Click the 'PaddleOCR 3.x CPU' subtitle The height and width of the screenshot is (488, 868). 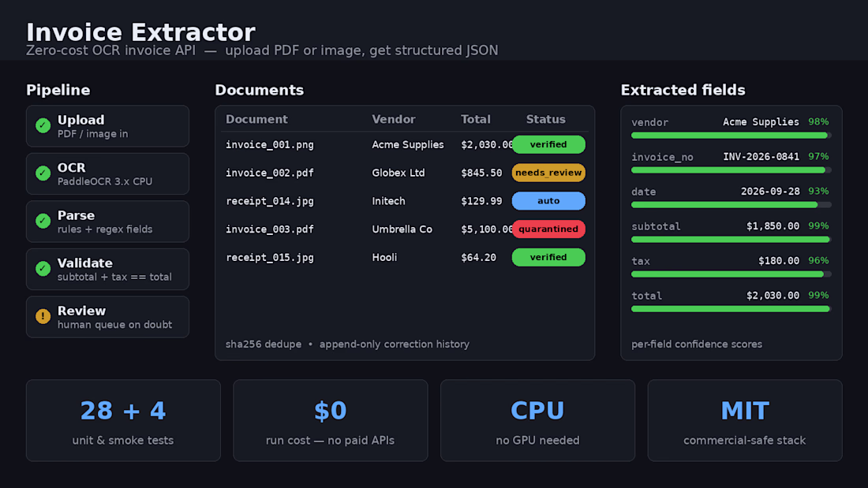click(x=105, y=181)
